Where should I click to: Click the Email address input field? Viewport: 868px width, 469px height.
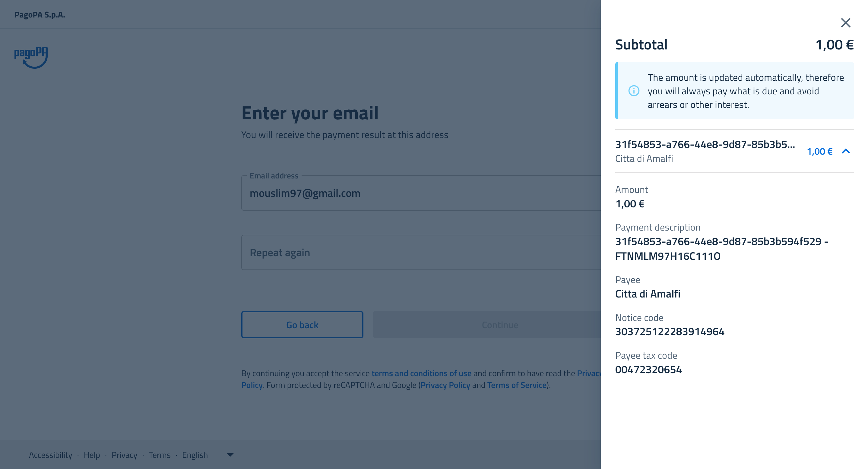(x=418, y=193)
